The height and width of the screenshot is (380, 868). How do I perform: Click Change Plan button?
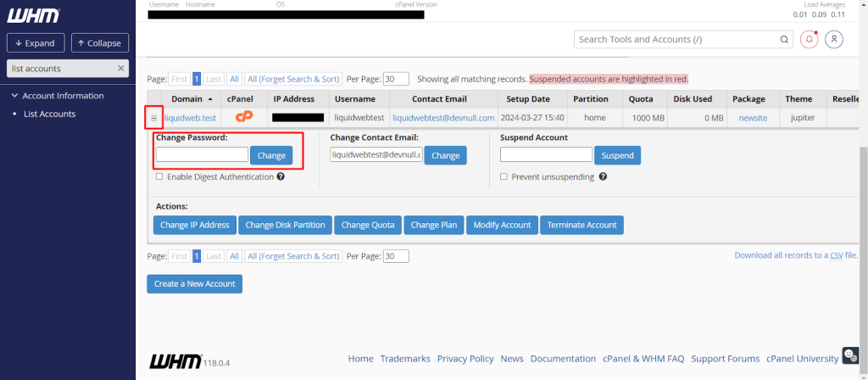[434, 225]
